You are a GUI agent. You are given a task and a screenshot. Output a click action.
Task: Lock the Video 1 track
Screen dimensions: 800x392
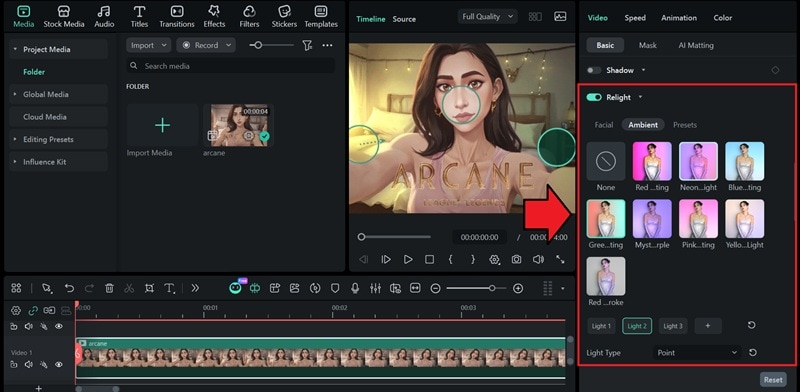[14, 364]
